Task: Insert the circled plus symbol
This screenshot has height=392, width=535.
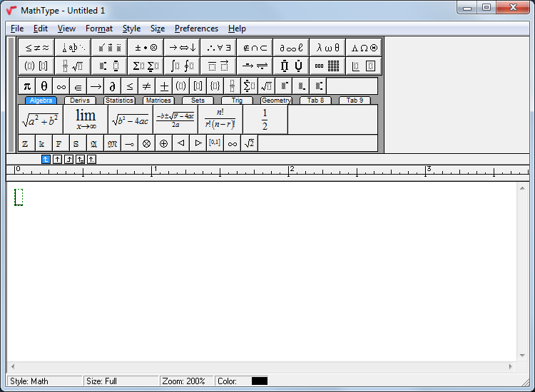Action: (x=163, y=143)
